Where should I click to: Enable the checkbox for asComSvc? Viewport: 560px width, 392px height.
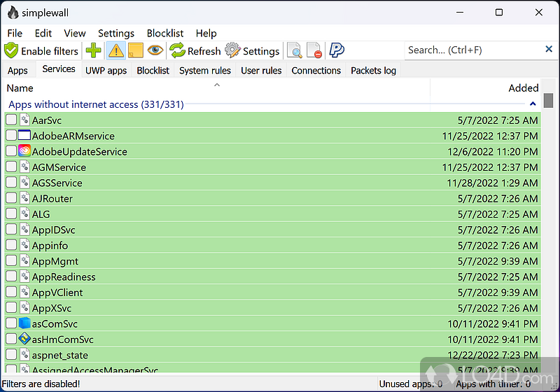click(11, 323)
